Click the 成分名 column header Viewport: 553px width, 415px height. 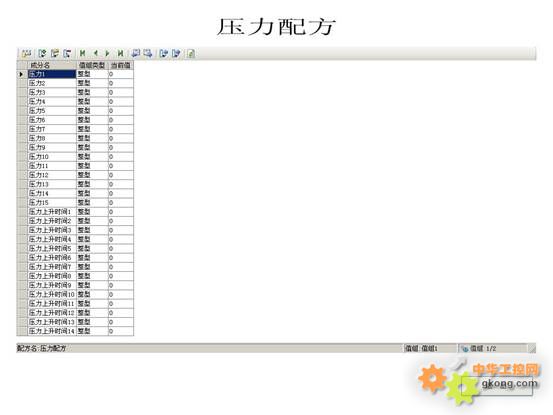(52, 65)
